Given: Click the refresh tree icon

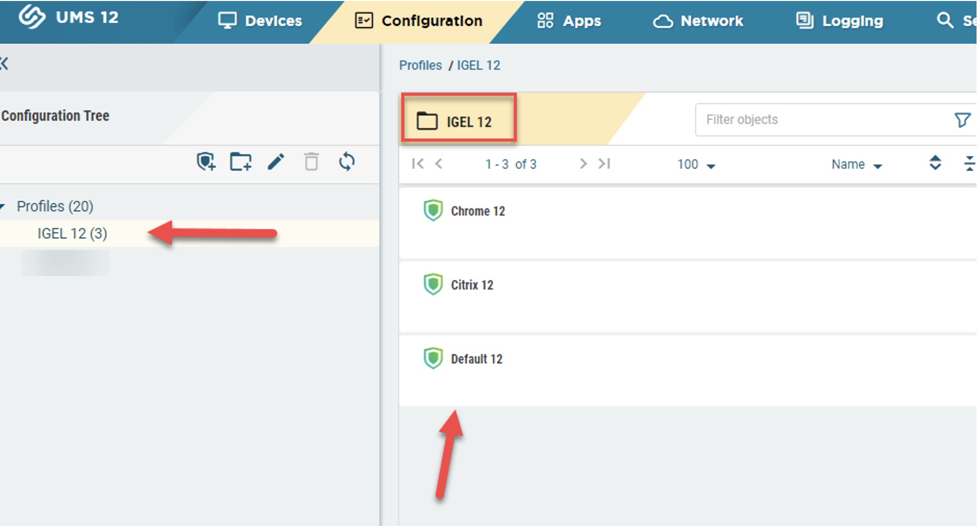Looking at the screenshot, I should [347, 162].
